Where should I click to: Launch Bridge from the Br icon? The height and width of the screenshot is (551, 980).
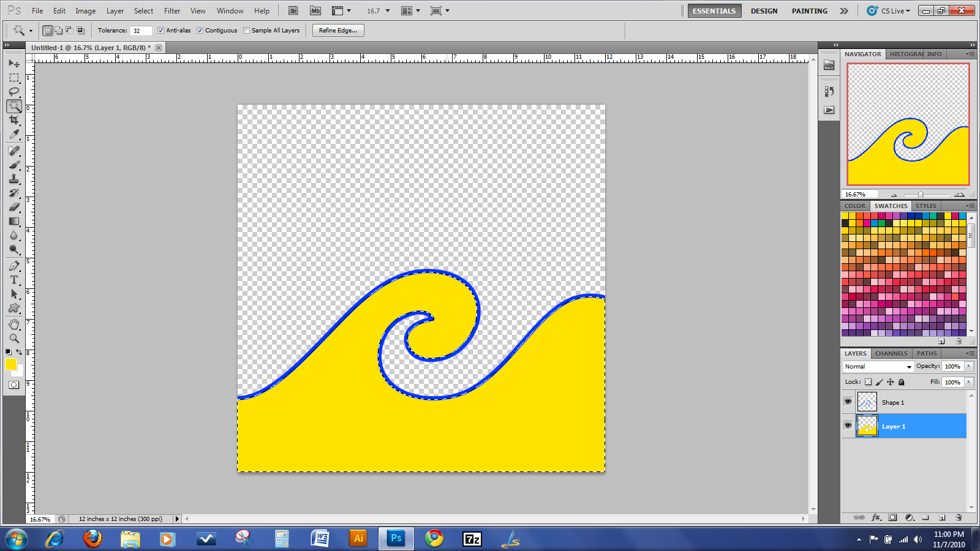[x=293, y=11]
